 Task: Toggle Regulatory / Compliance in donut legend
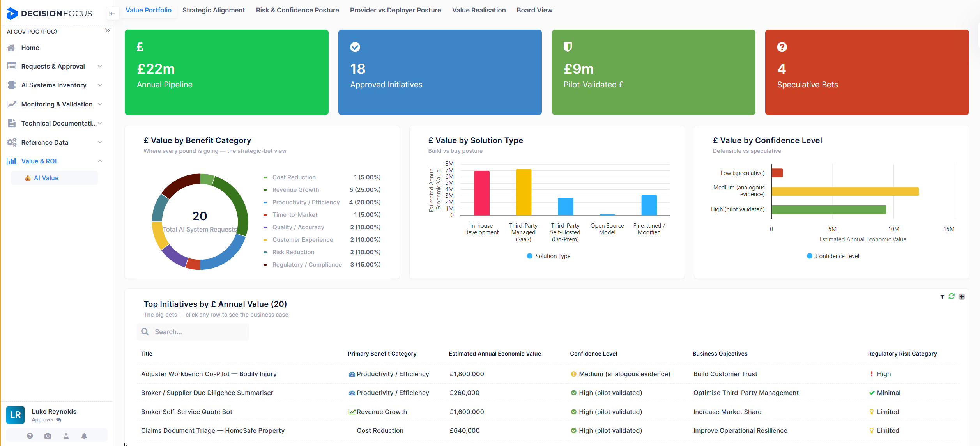pyautogui.click(x=307, y=265)
